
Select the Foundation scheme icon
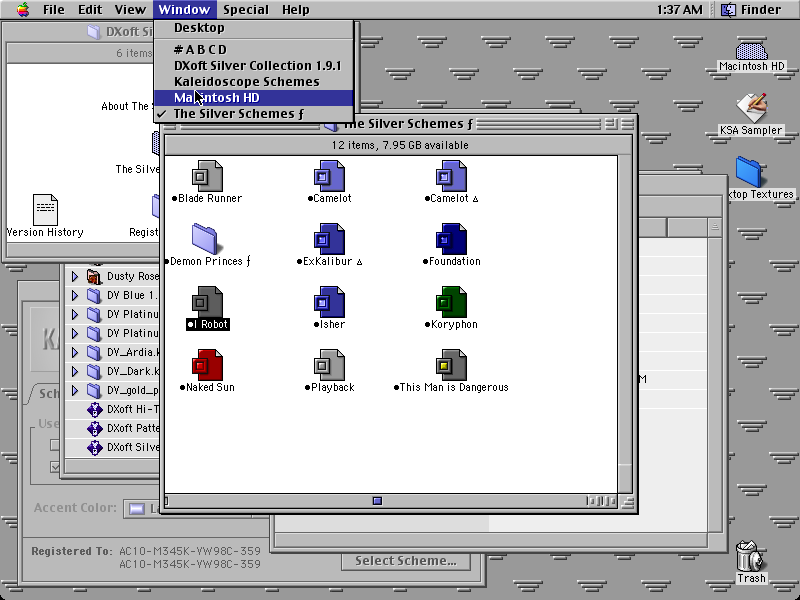451,239
